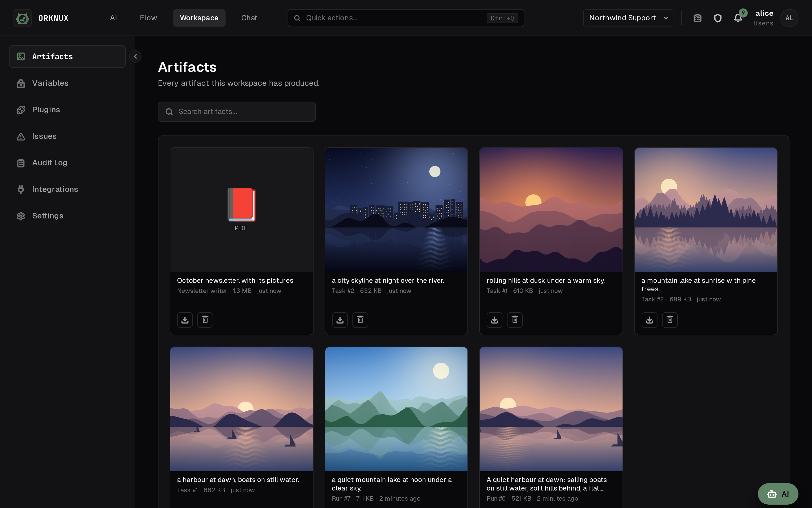The image size is (812, 508).
Task: Open the rolling hills at dusk thumbnail
Action: tap(551, 210)
